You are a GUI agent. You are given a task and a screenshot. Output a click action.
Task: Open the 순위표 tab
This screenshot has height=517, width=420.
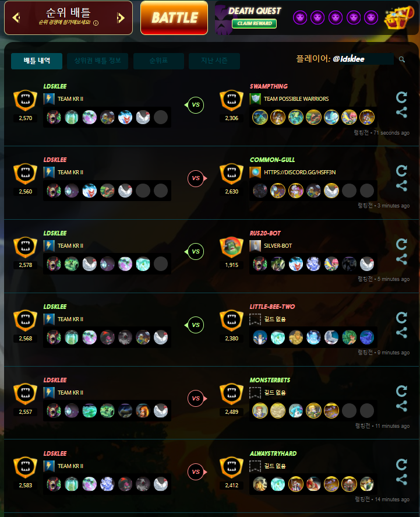pyautogui.click(x=158, y=61)
